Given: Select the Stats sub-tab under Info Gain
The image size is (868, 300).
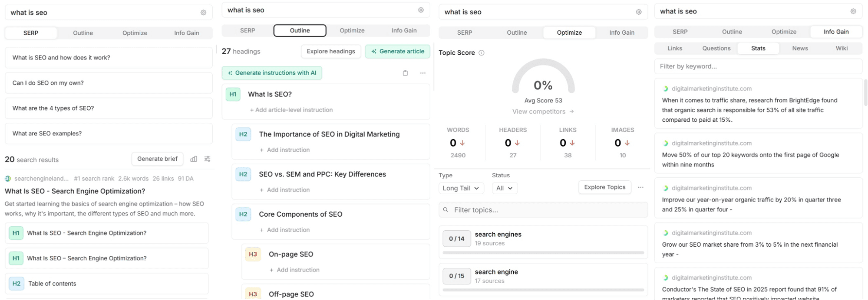Looking at the screenshot, I should point(758,49).
